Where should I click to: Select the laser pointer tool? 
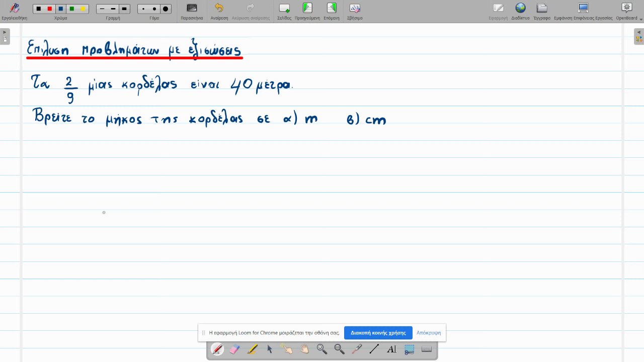[357, 349]
